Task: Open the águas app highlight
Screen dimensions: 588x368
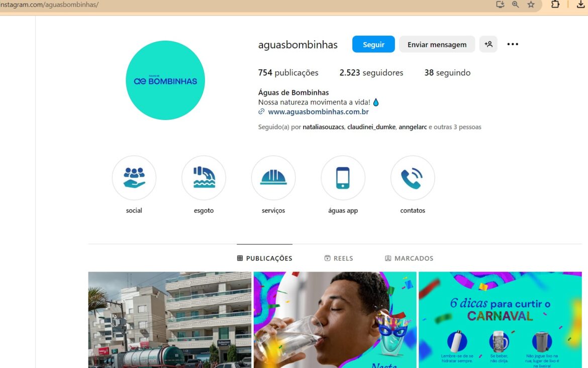Action: coord(343,178)
